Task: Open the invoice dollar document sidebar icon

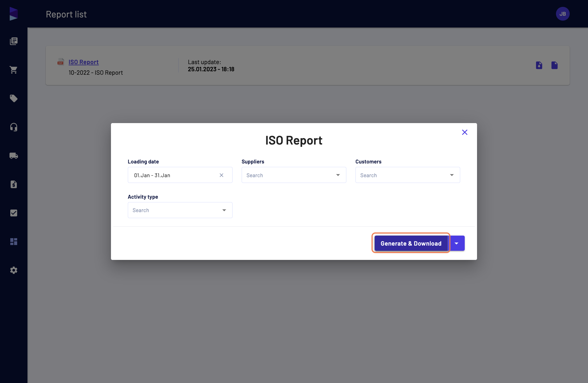Action: [x=13, y=184]
